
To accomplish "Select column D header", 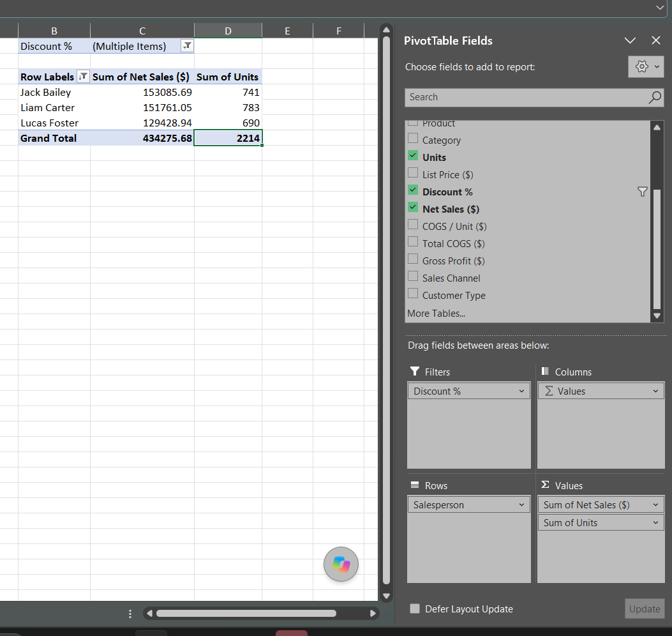I will coord(228,31).
